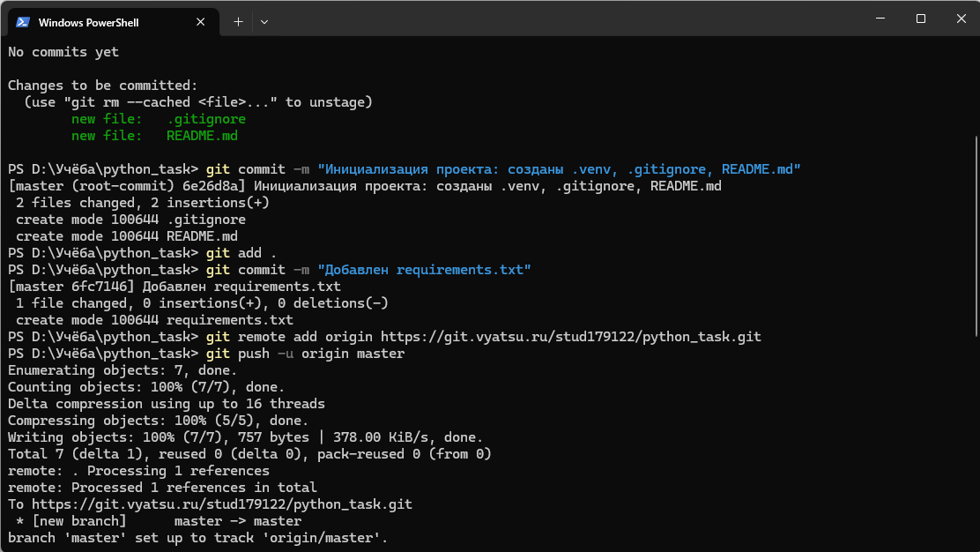Select the Windows PowerShell tab title
The width and height of the screenshot is (980, 552).
click(88, 22)
